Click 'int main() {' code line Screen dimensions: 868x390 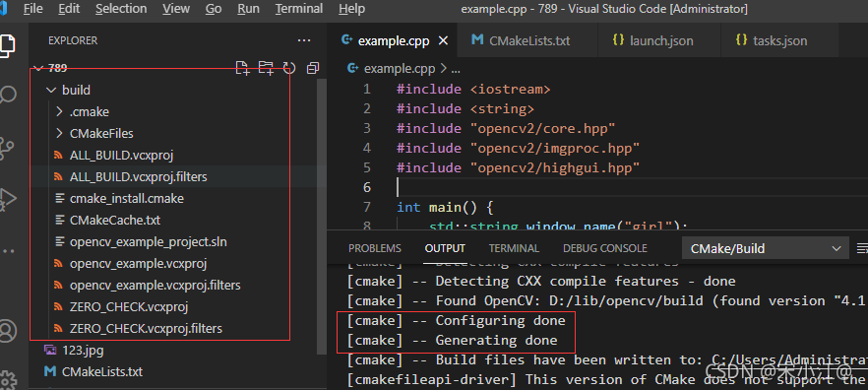coord(445,207)
